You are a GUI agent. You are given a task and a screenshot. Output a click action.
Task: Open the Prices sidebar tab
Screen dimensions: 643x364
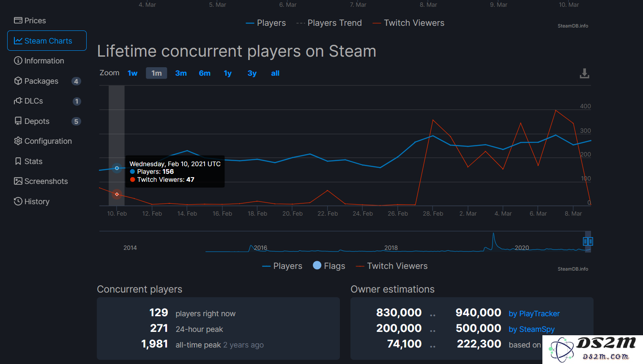click(x=47, y=20)
